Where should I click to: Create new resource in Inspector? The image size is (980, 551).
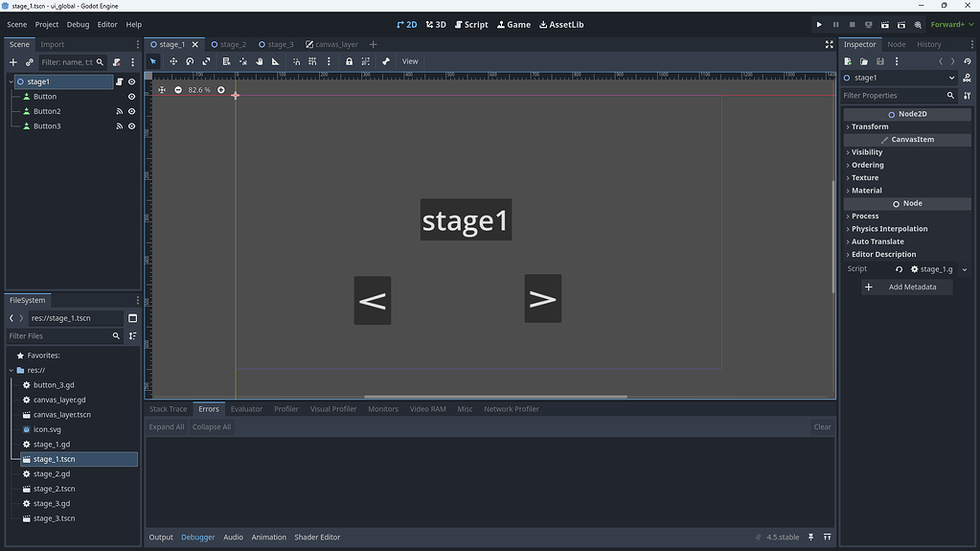pos(848,61)
